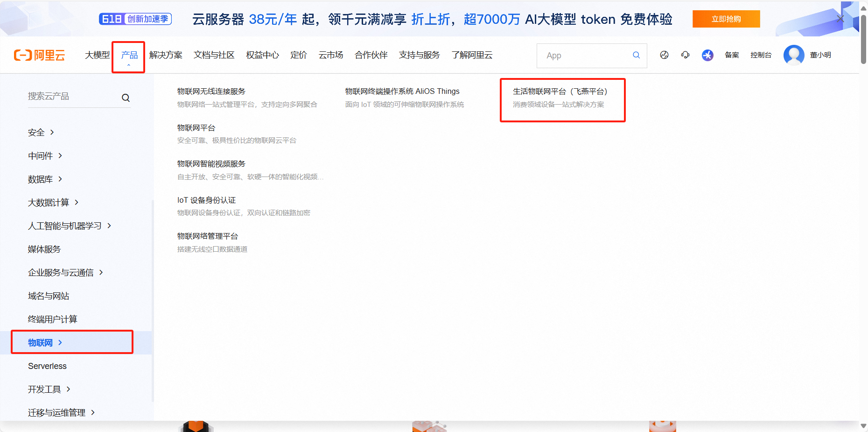
Task: Open the 权益中心 menu
Action: tap(262, 55)
